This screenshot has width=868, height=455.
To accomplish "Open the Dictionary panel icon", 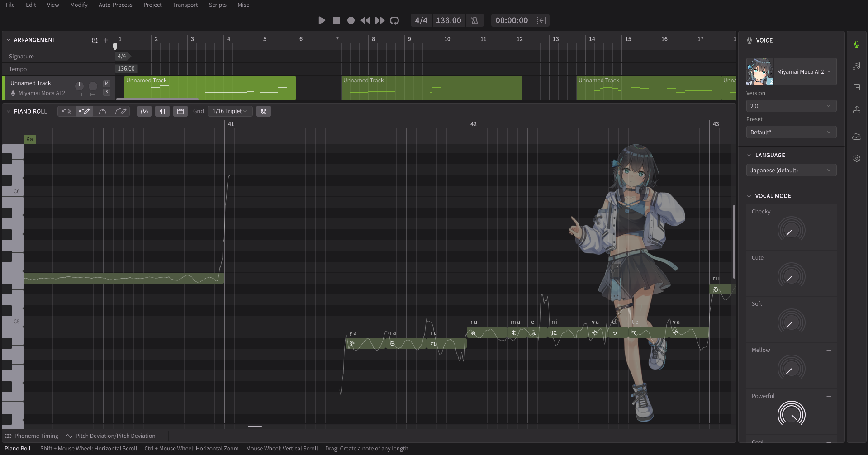I will coord(856,88).
